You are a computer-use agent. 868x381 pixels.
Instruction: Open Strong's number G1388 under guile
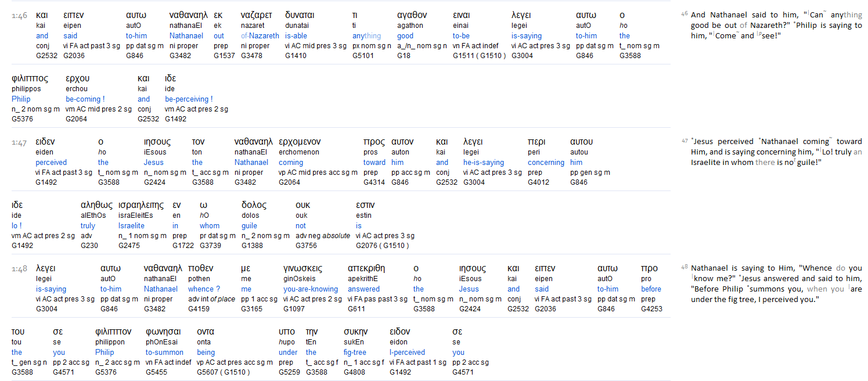point(253,246)
